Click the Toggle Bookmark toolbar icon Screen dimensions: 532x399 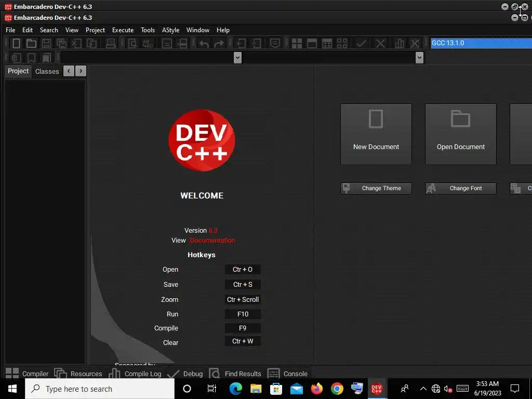click(31, 58)
